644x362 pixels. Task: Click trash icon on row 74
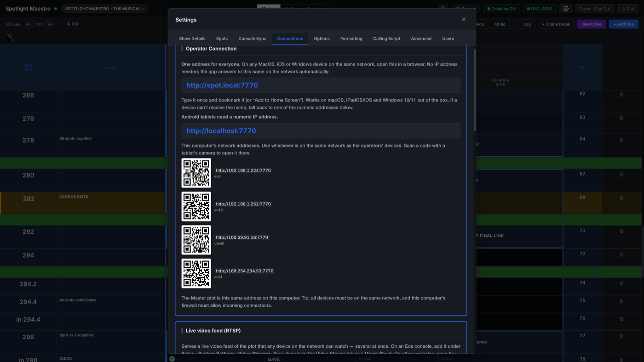pos(621,283)
